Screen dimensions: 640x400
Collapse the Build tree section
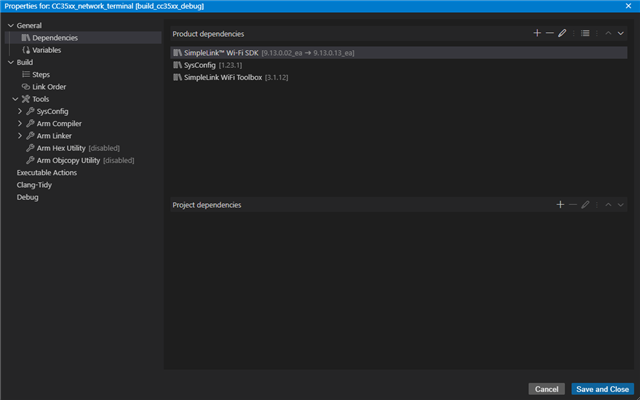pyautogui.click(x=10, y=62)
